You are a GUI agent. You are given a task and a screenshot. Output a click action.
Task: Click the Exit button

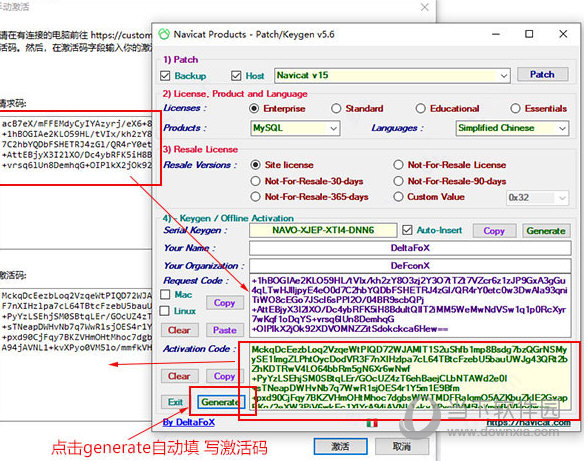[x=175, y=402]
